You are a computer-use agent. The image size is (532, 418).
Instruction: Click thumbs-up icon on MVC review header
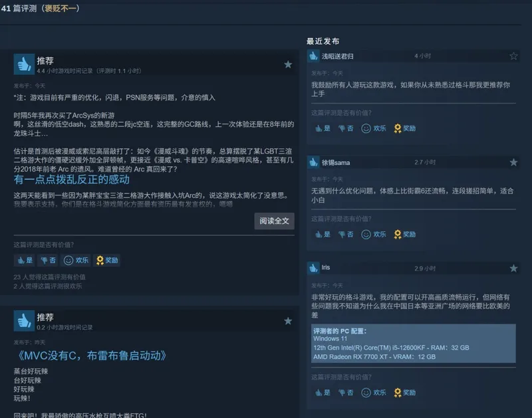point(24,321)
